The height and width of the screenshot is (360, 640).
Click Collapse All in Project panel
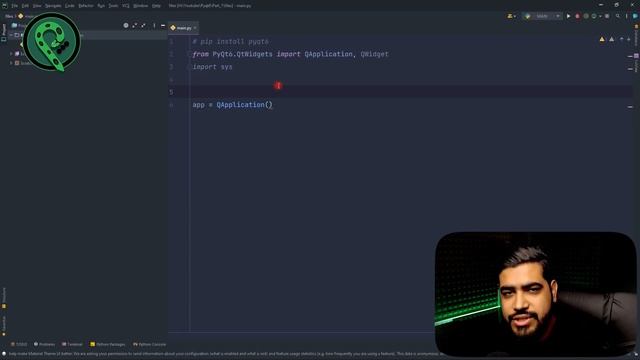click(x=143, y=25)
